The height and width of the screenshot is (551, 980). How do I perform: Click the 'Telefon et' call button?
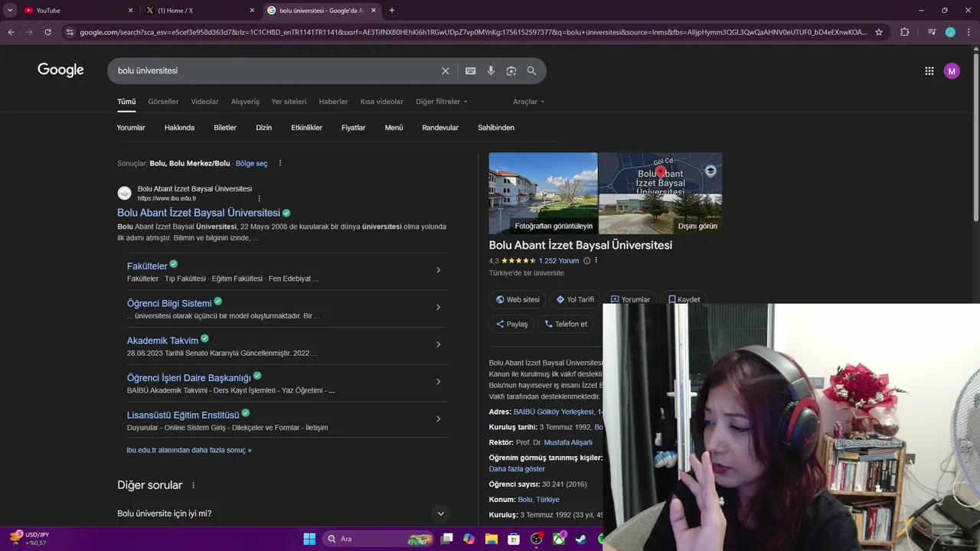pyautogui.click(x=566, y=324)
